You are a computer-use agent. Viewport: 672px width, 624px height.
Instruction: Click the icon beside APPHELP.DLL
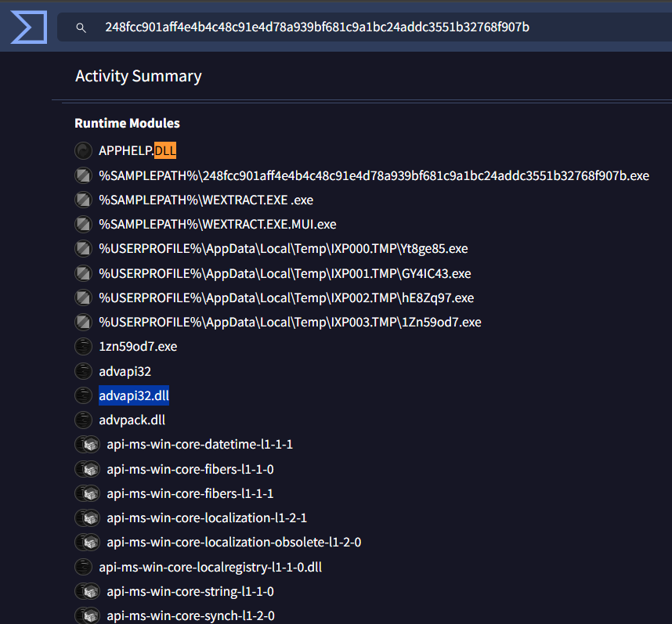[x=84, y=151]
